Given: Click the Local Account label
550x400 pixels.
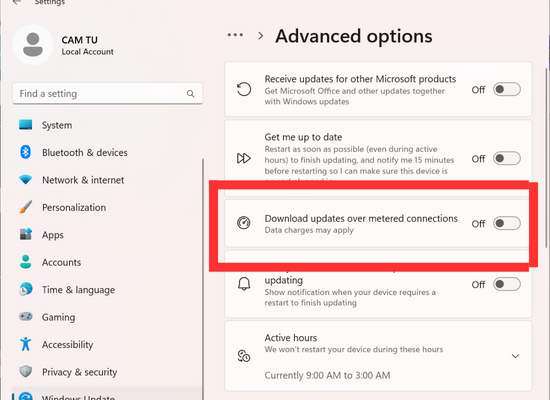Looking at the screenshot, I should 88,52.
